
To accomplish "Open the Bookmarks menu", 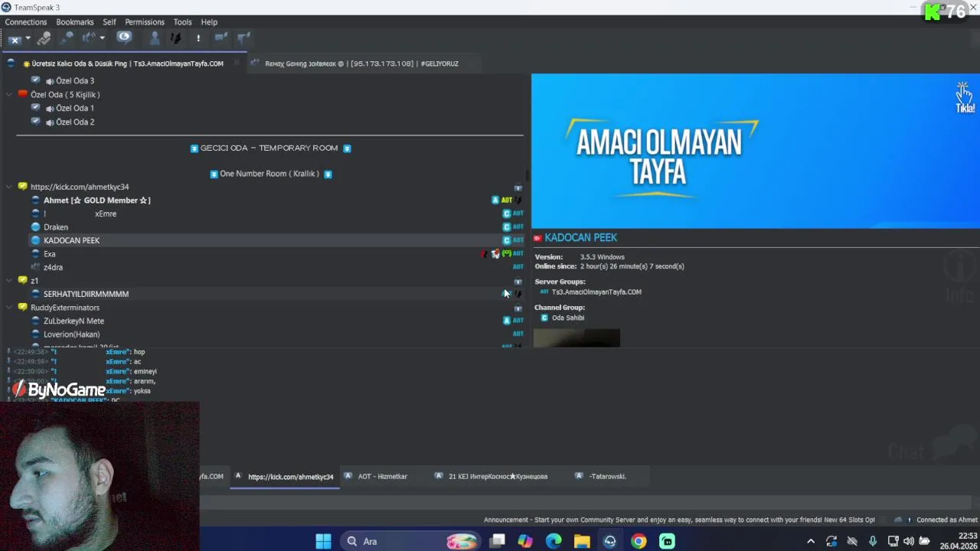I will (75, 22).
